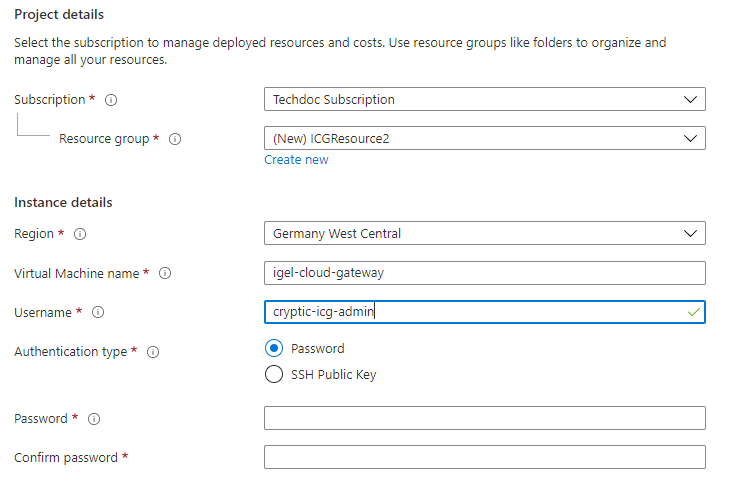Show the Virtual Machine name info tooltip

[166, 273]
